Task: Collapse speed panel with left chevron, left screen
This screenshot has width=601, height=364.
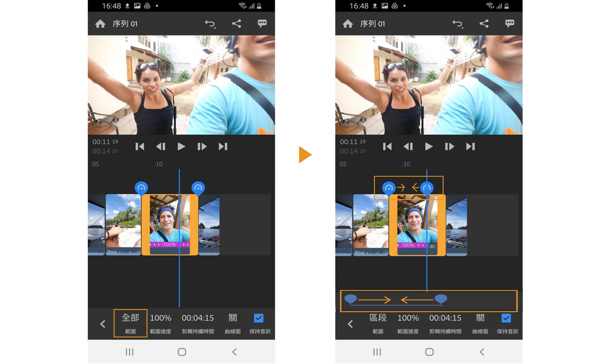Action: [x=103, y=324]
